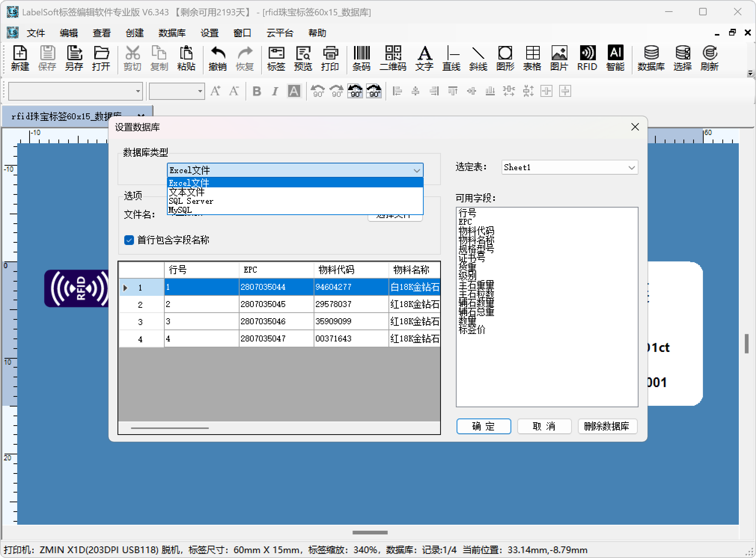
Task: Click the 数据库 database toolbar icon
Action: 651,58
